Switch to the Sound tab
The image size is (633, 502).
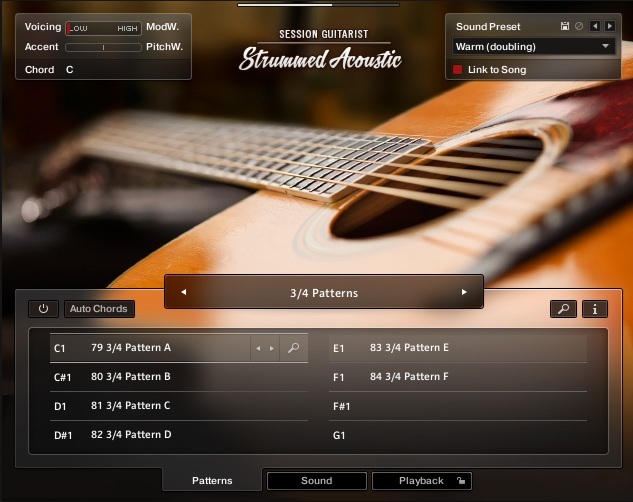317,481
